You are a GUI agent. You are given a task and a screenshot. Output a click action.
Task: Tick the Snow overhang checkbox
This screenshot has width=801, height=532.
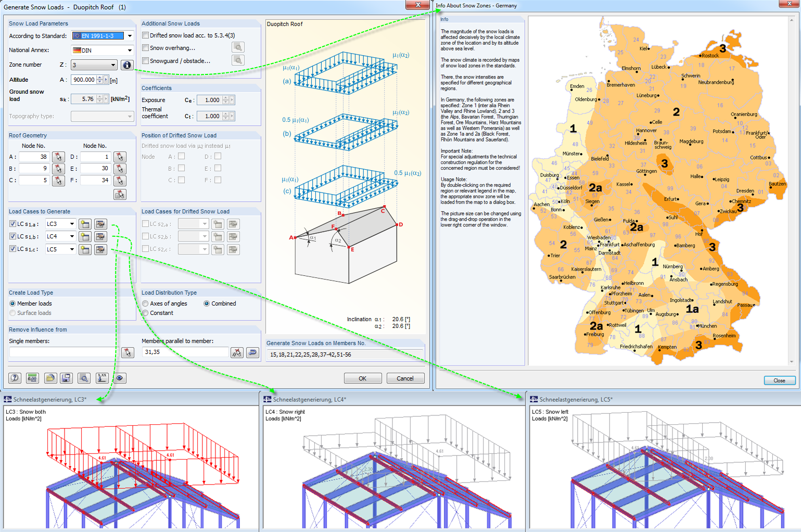(146, 48)
